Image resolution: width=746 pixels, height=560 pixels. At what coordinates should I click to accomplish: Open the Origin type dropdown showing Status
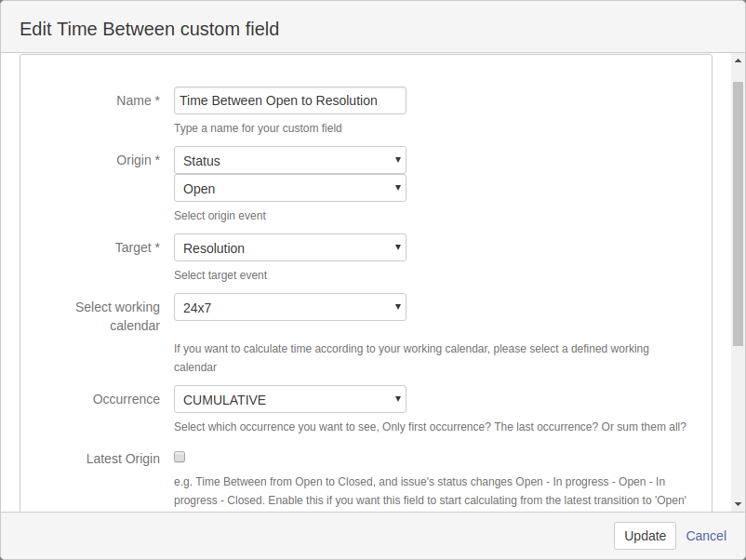[x=289, y=160]
